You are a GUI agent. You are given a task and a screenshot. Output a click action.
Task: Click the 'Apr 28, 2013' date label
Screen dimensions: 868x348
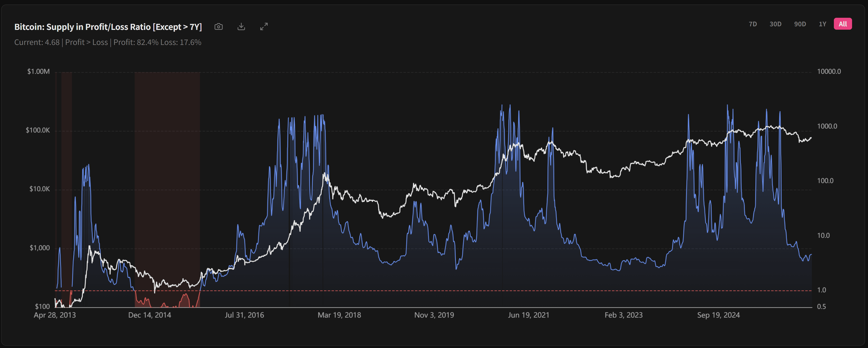pos(55,315)
